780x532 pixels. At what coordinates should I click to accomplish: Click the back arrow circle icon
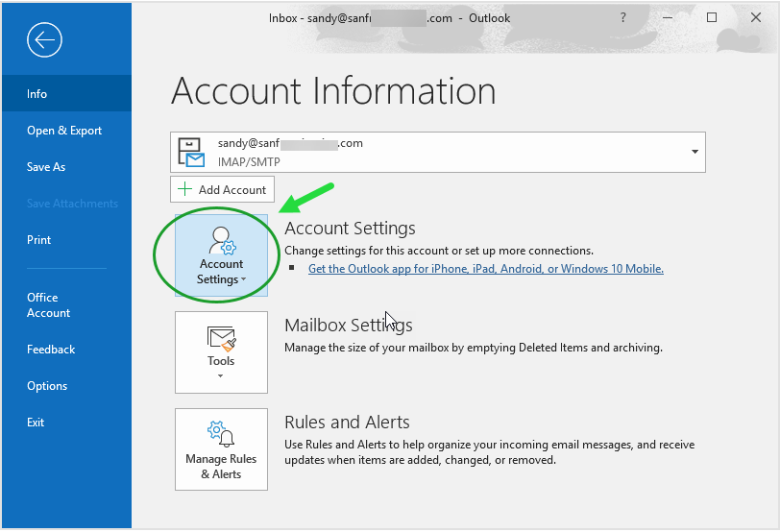[44, 39]
